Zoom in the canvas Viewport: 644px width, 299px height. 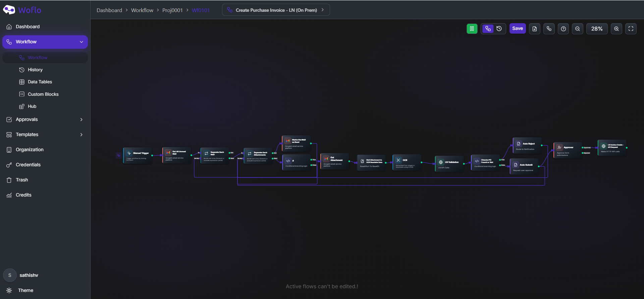pos(616,29)
